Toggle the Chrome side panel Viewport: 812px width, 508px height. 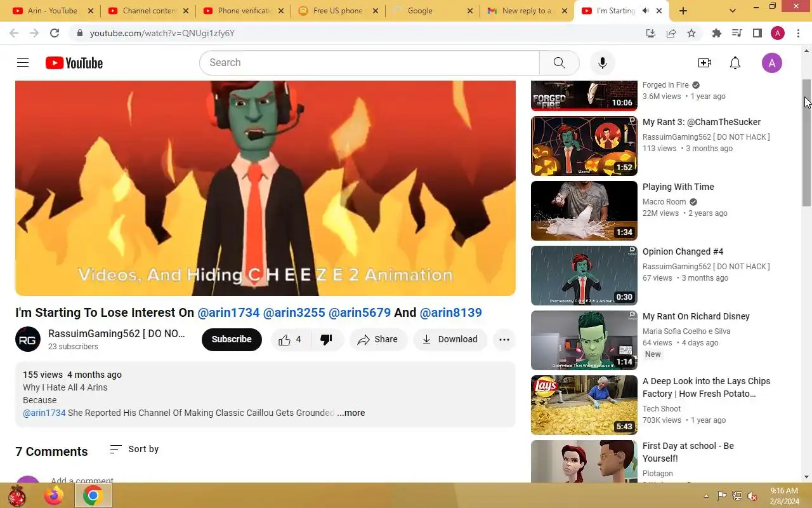[757, 33]
